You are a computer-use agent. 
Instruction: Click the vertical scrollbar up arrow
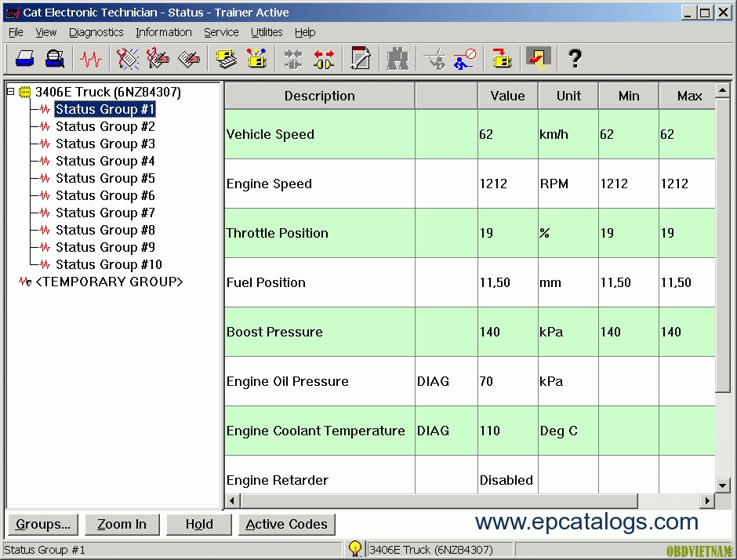coord(723,90)
